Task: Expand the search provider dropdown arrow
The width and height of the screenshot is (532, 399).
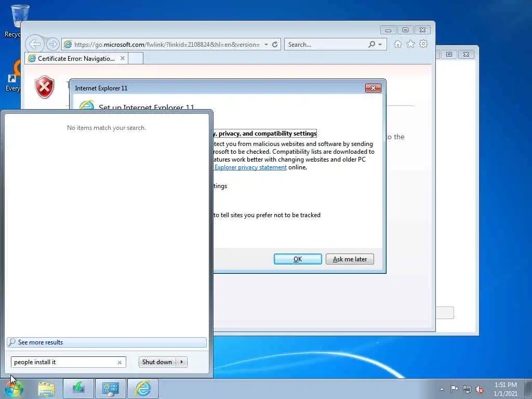Action: pyautogui.click(x=380, y=45)
